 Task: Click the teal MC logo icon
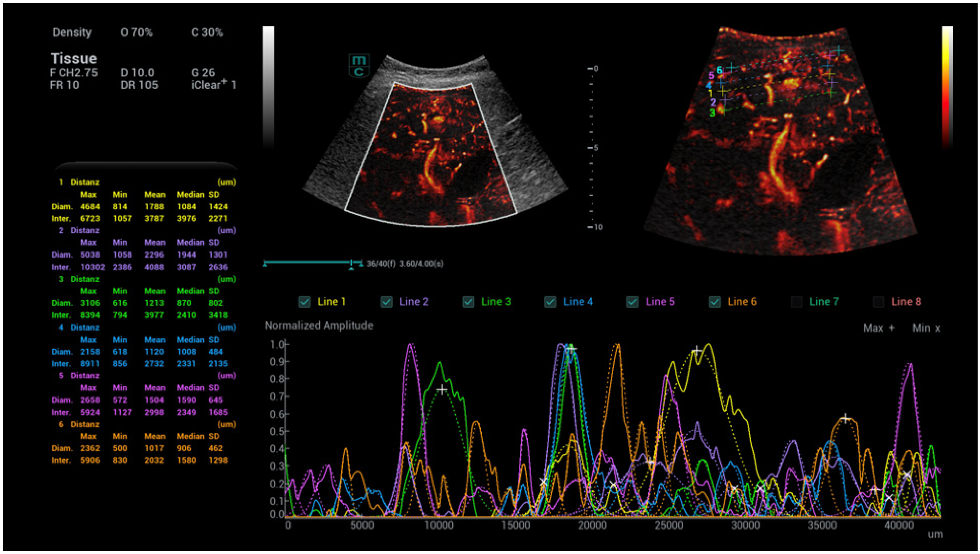[359, 65]
